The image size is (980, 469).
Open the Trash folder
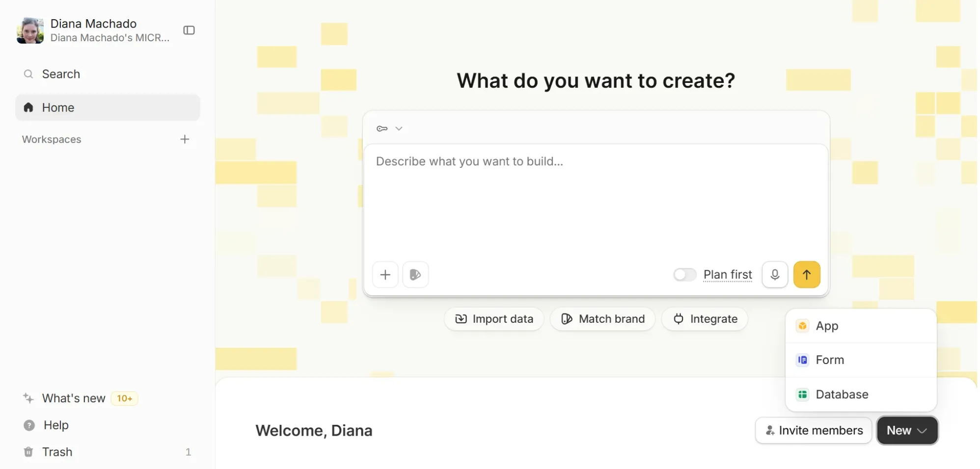tap(108, 452)
